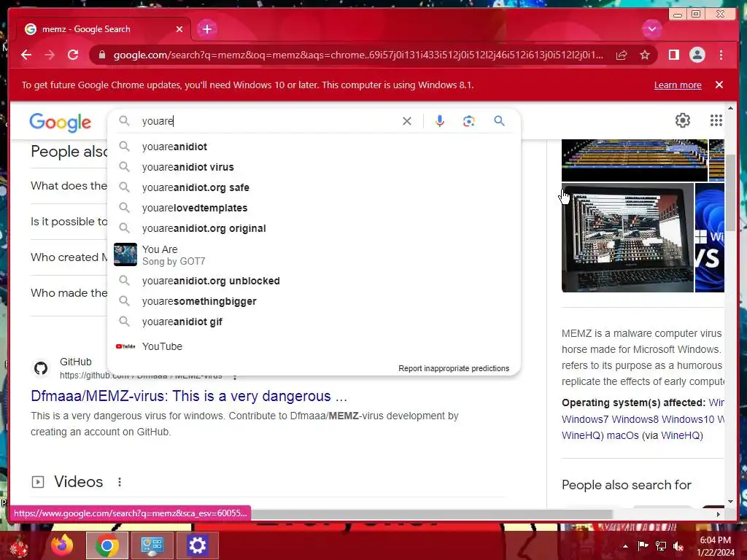Choose youareanidiot gif suggestion

(314, 322)
